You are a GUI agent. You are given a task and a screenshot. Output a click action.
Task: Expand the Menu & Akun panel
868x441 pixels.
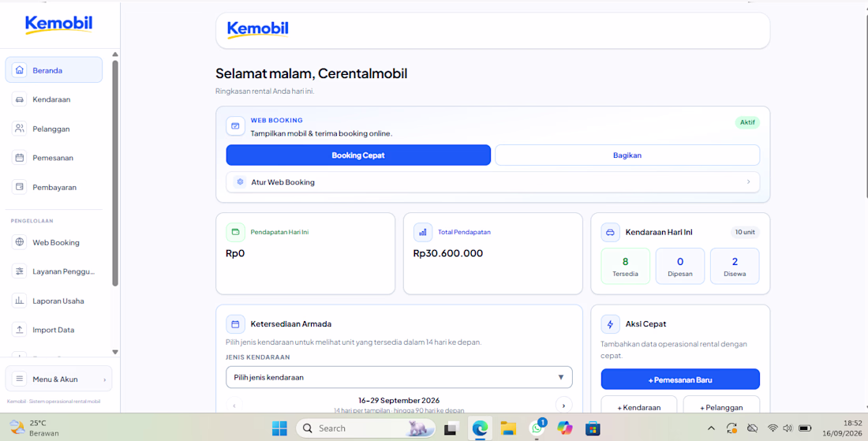pos(58,379)
